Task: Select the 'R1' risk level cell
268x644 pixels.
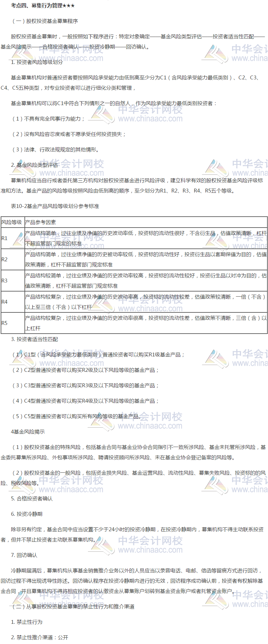Action: [x=13, y=238]
